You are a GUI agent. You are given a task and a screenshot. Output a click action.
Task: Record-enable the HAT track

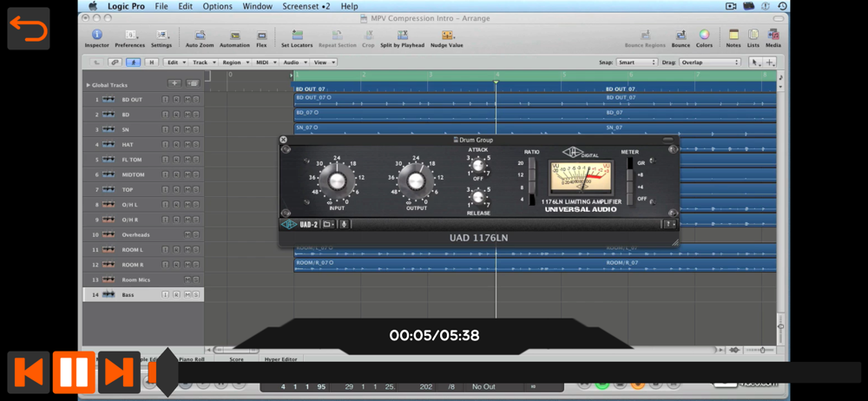tap(176, 145)
